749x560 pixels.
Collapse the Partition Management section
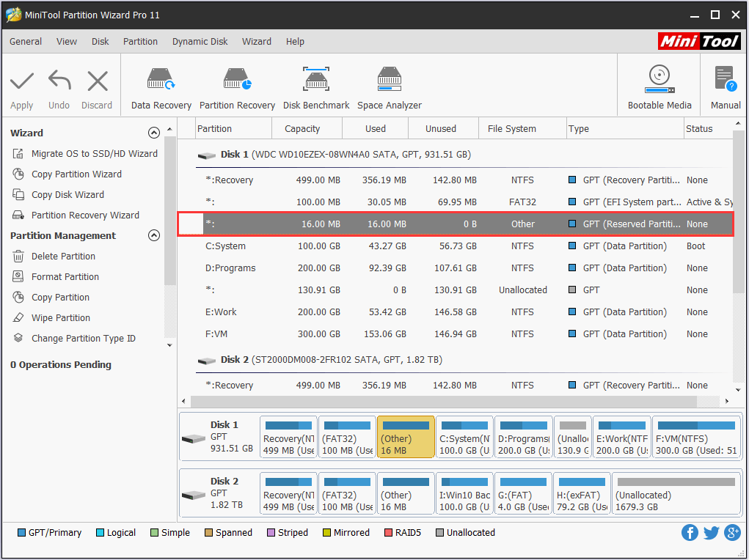click(x=154, y=235)
